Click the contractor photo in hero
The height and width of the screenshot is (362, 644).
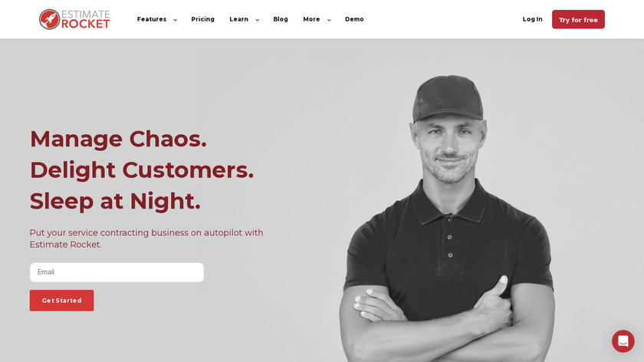448,218
